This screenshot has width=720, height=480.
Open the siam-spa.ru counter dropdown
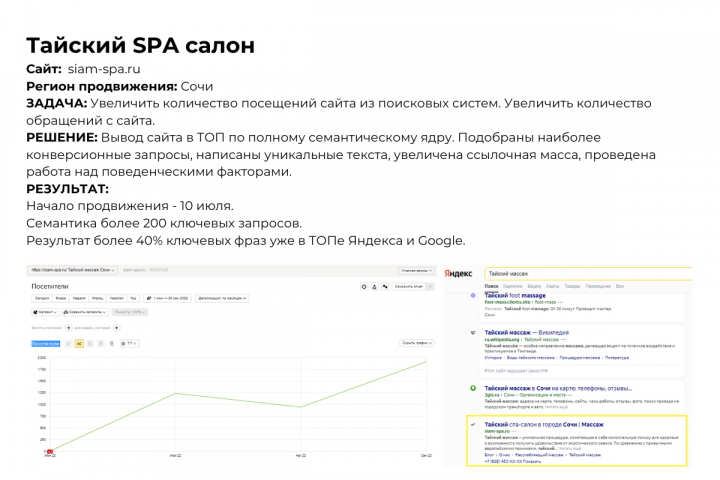tap(73, 270)
